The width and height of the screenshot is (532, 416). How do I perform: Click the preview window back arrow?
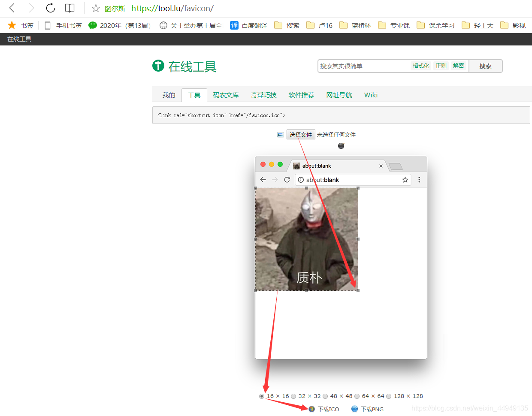tap(263, 180)
